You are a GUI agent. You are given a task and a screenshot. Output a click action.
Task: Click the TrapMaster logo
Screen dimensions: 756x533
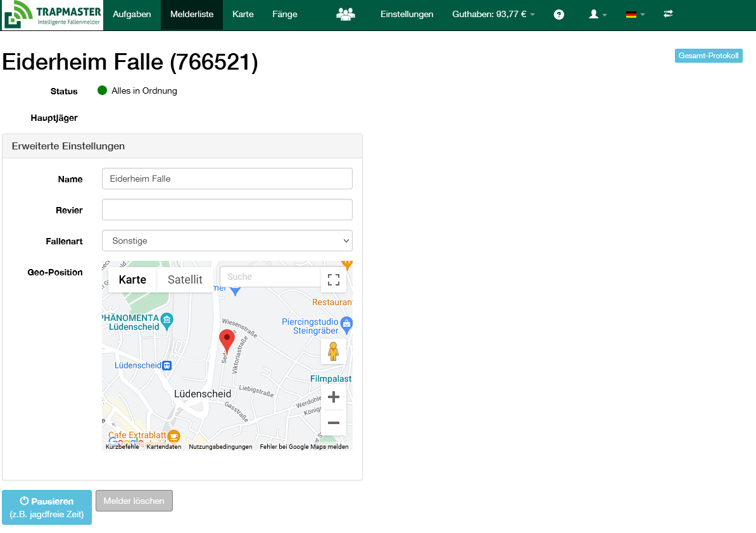(52, 15)
